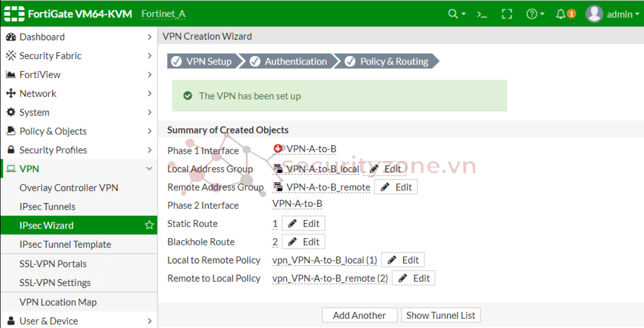This screenshot has width=644, height=328.
Task: Edit the Static Route
Action: tap(303, 223)
